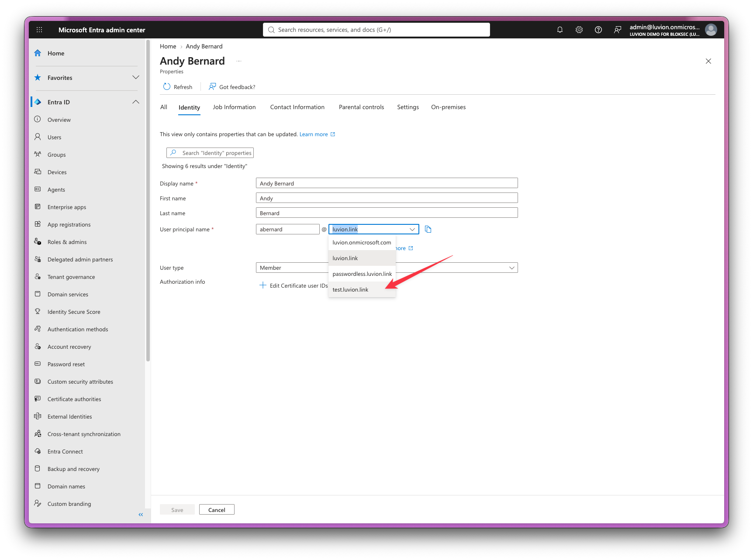
Task: Copy the user principal name to clipboard
Action: pyautogui.click(x=428, y=229)
